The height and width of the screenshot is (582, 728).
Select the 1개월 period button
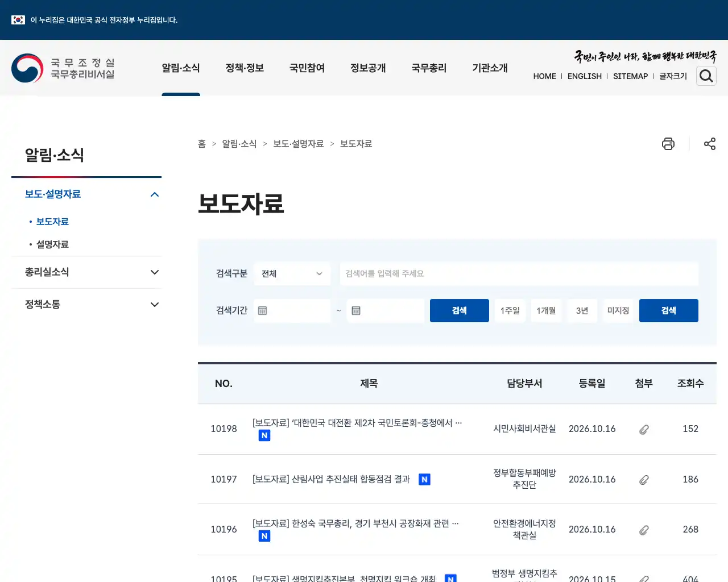pos(546,310)
